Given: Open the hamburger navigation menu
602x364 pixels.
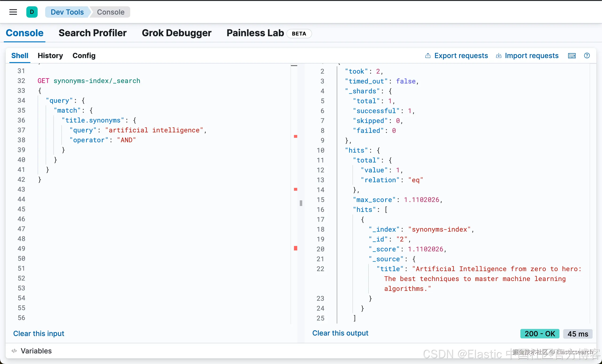Looking at the screenshot, I should [x=13, y=12].
